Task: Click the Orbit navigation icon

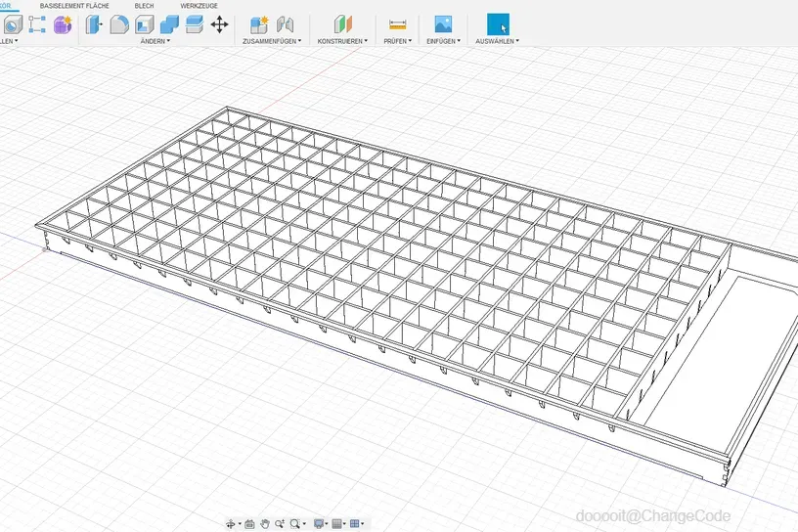Action: click(231, 524)
